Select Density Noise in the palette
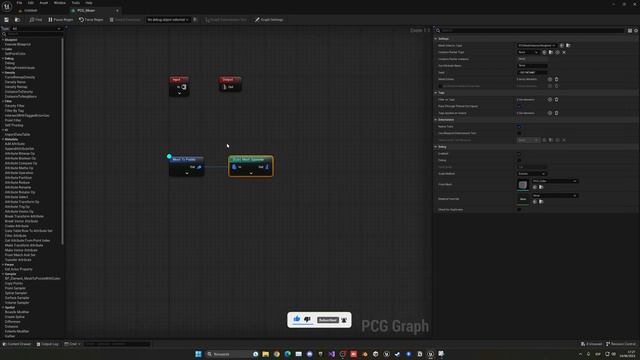The width and height of the screenshot is (640, 360). tap(15, 82)
